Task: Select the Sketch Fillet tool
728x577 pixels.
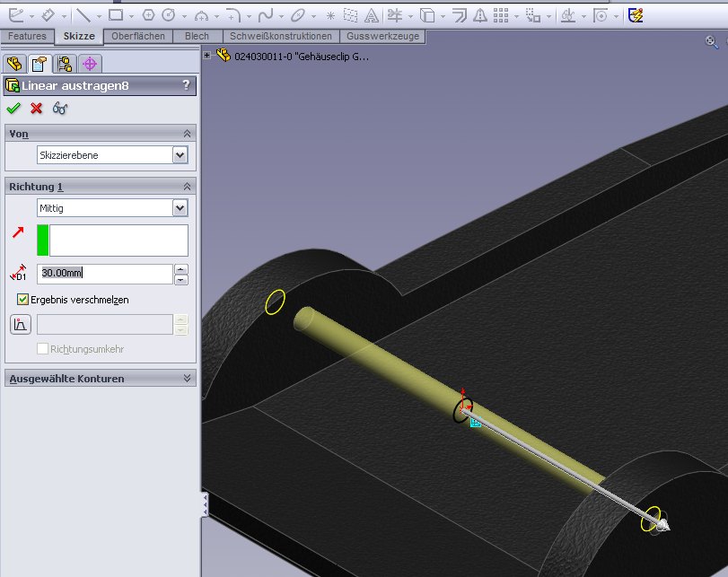Action: pyautogui.click(x=233, y=16)
